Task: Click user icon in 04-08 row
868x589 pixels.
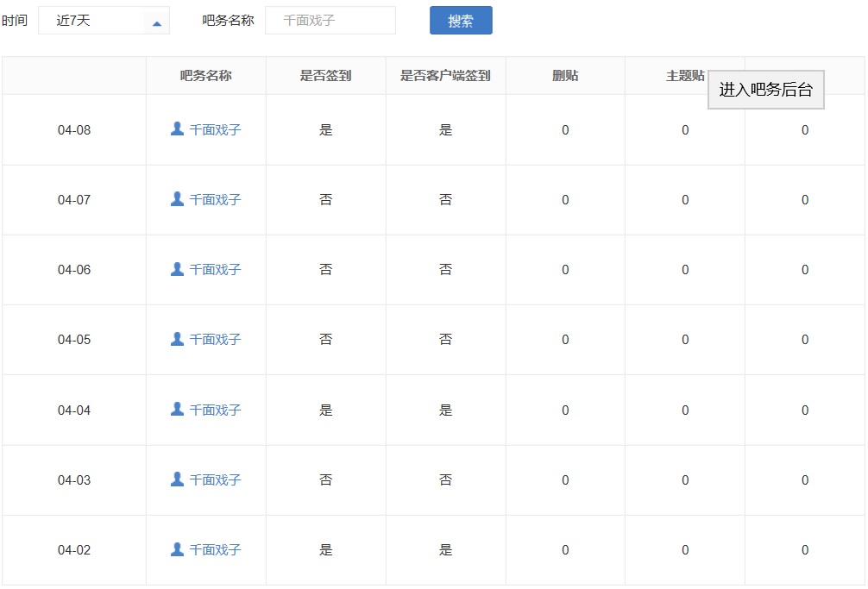Action: [177, 129]
